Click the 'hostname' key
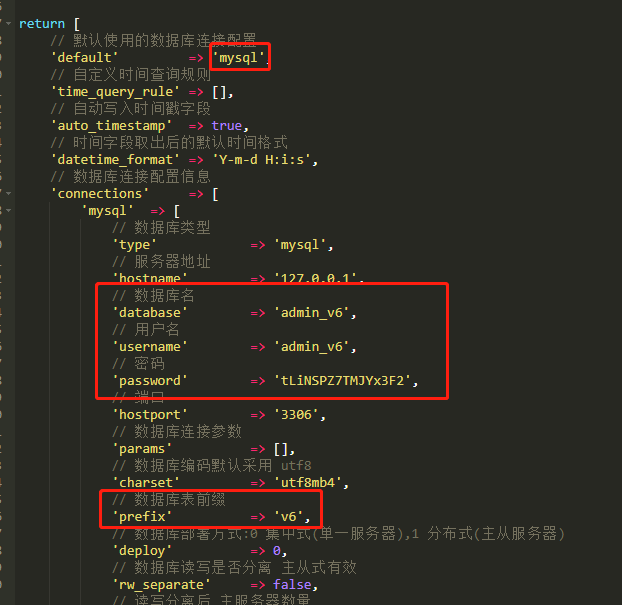622x605 pixels. pos(150,278)
